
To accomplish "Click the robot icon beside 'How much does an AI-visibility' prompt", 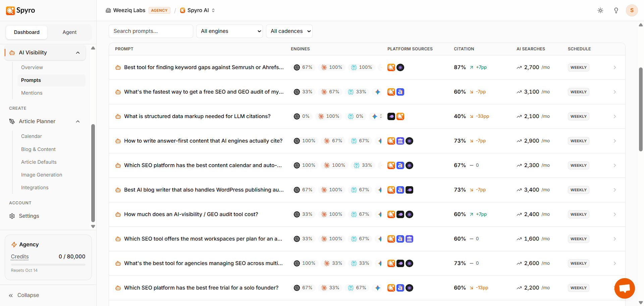I will click(x=118, y=214).
